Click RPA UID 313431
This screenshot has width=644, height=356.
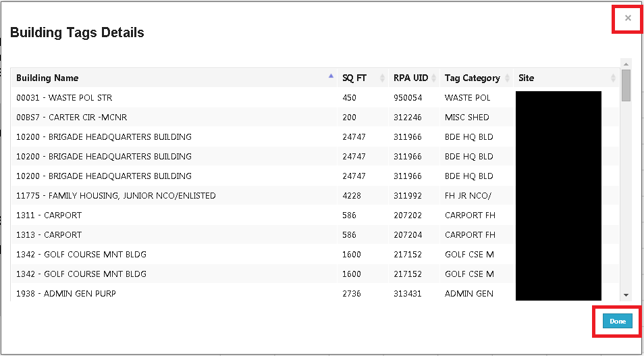point(408,294)
